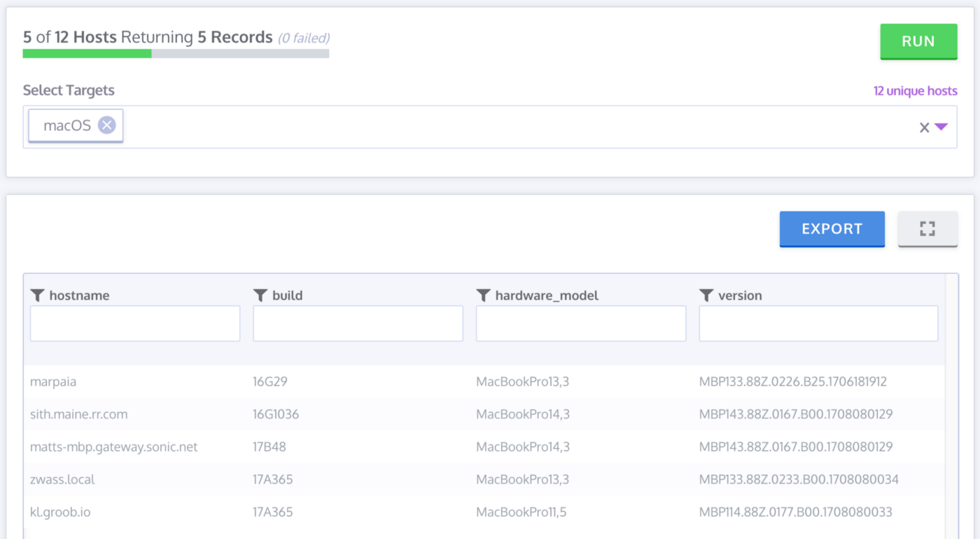The width and height of the screenshot is (980, 539).
Task: Open the target selection combo box
Action: 490,126
